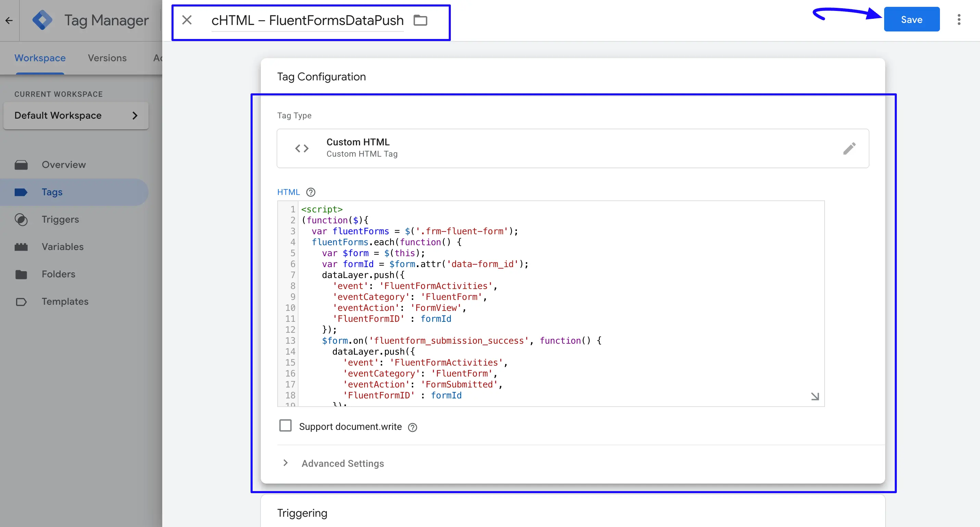Click the Triggering section heading

(x=302, y=513)
